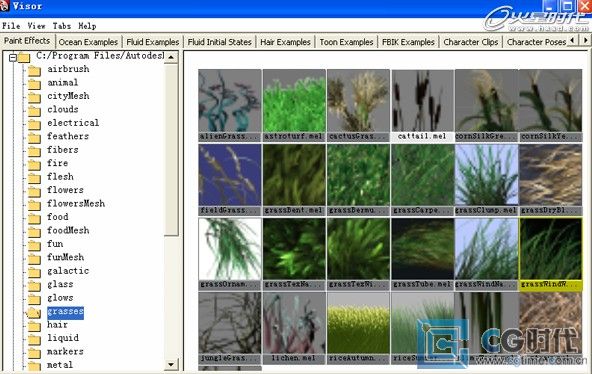The height and width of the screenshot is (374, 592).
Task: Click the foodMesh folder icon
Action: click(34, 232)
